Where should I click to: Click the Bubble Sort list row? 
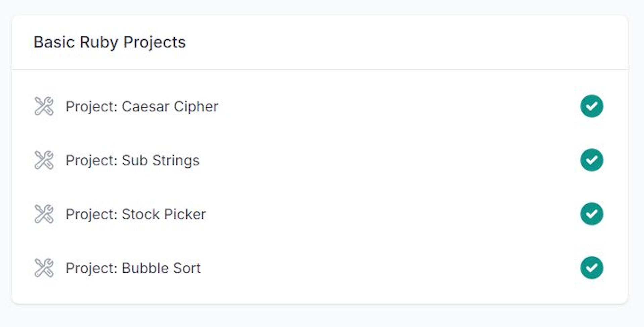302,268
